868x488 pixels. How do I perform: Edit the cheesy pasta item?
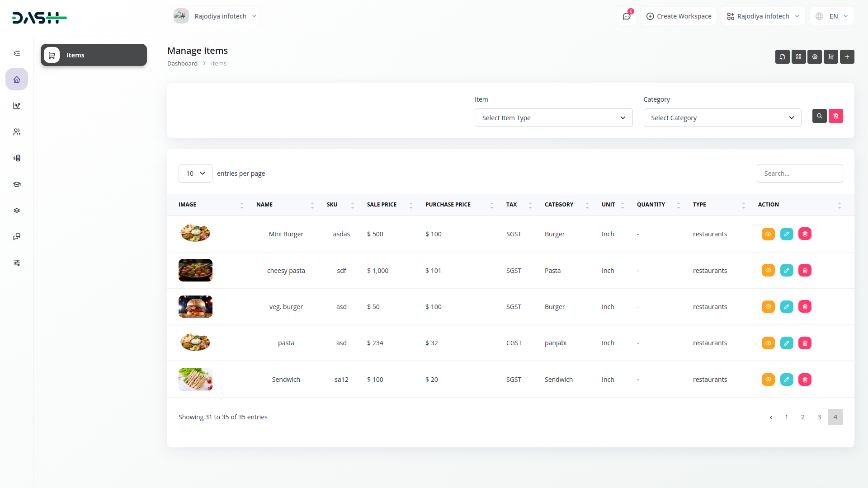pyautogui.click(x=787, y=271)
